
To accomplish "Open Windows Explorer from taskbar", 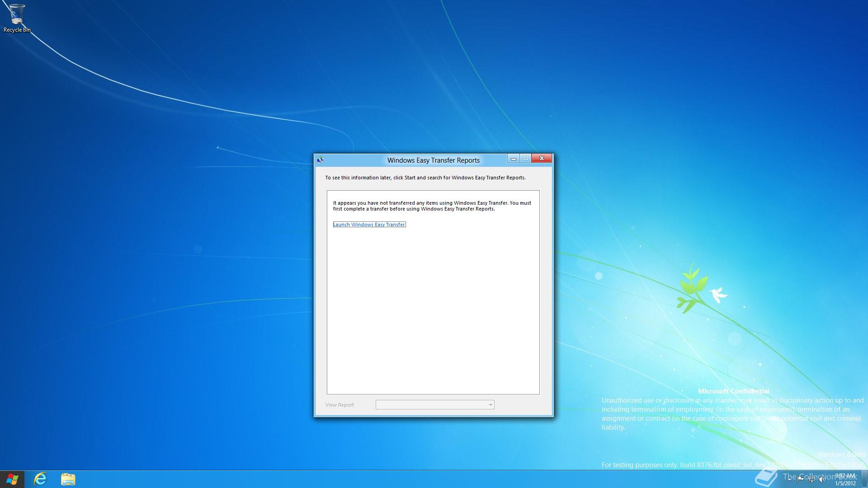I will pyautogui.click(x=68, y=479).
